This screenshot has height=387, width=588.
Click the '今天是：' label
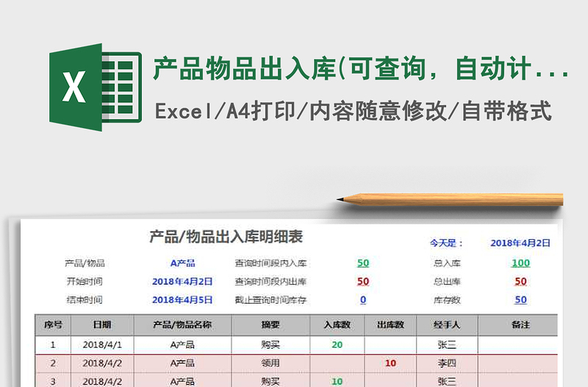click(x=446, y=244)
